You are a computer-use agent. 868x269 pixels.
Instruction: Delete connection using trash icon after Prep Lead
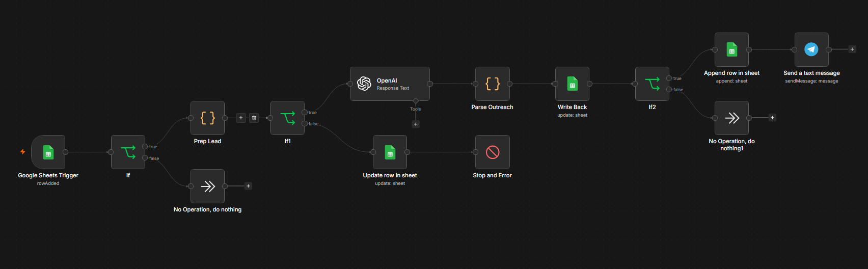point(254,118)
